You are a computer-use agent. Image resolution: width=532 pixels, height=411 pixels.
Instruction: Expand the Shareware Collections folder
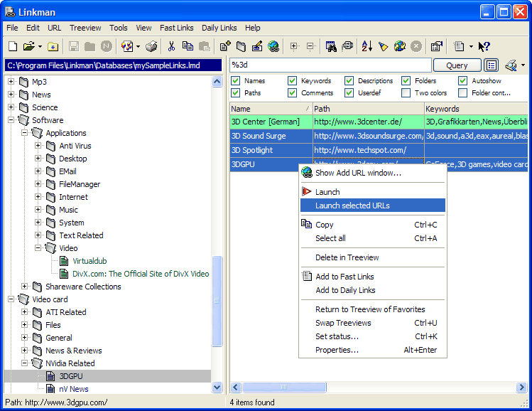[x=24, y=287]
